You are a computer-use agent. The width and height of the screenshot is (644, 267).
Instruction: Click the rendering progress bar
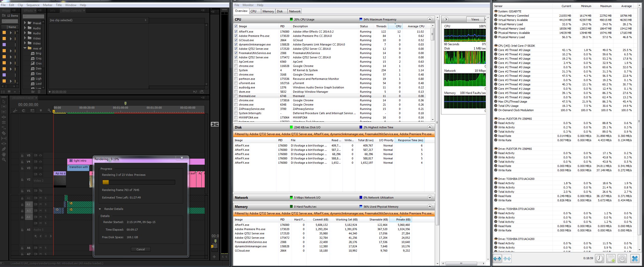pos(139,182)
